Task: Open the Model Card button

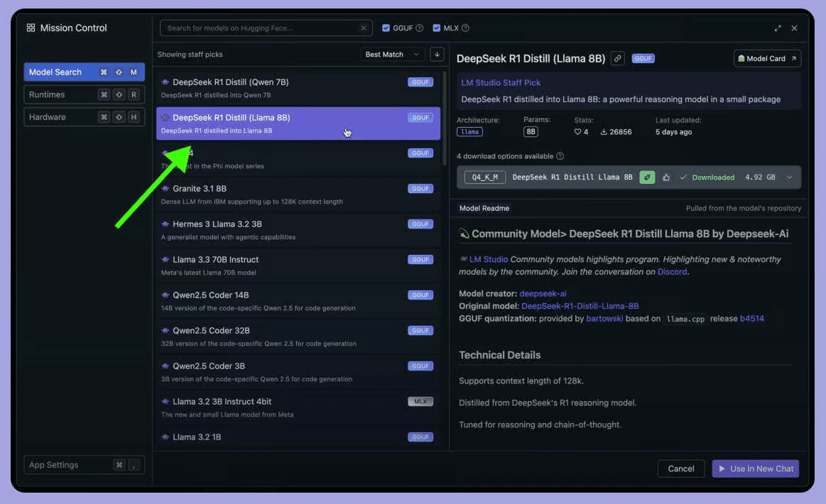Action: coord(767,58)
